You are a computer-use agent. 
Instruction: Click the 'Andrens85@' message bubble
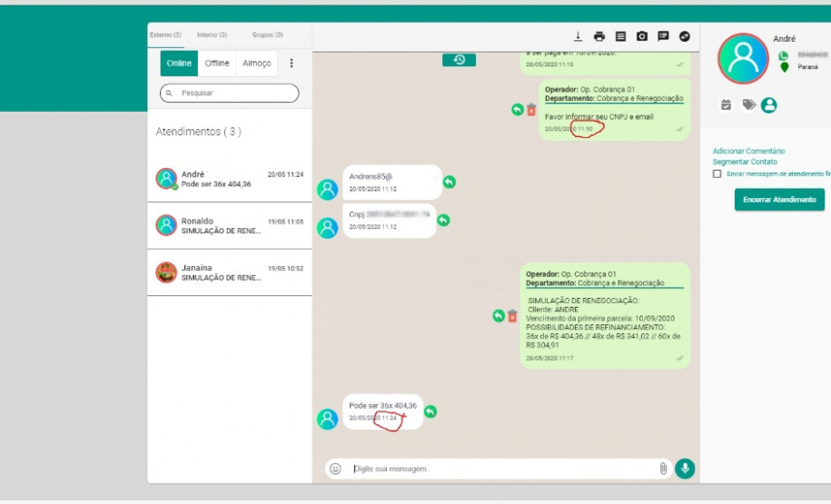coord(392,182)
